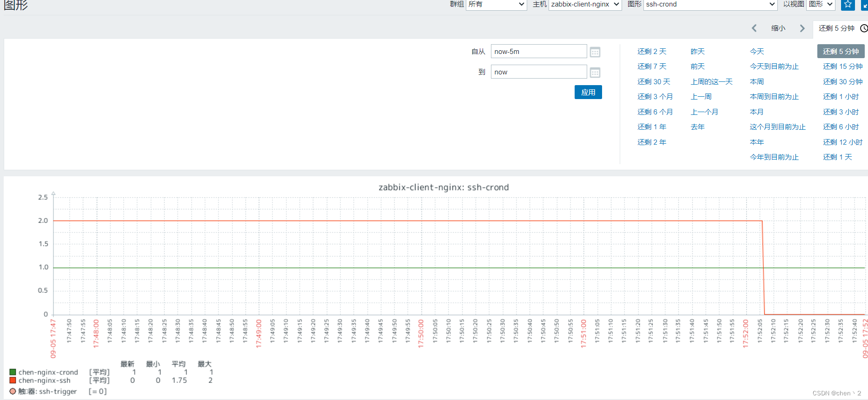Select 还剩 1 年 time range
The width and height of the screenshot is (868, 400).
[x=652, y=127]
